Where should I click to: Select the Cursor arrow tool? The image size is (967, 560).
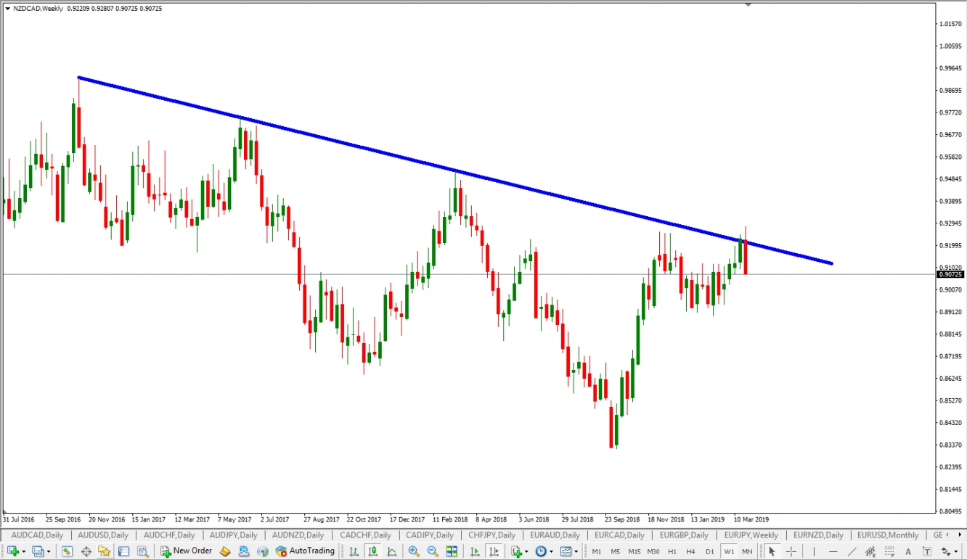772,551
